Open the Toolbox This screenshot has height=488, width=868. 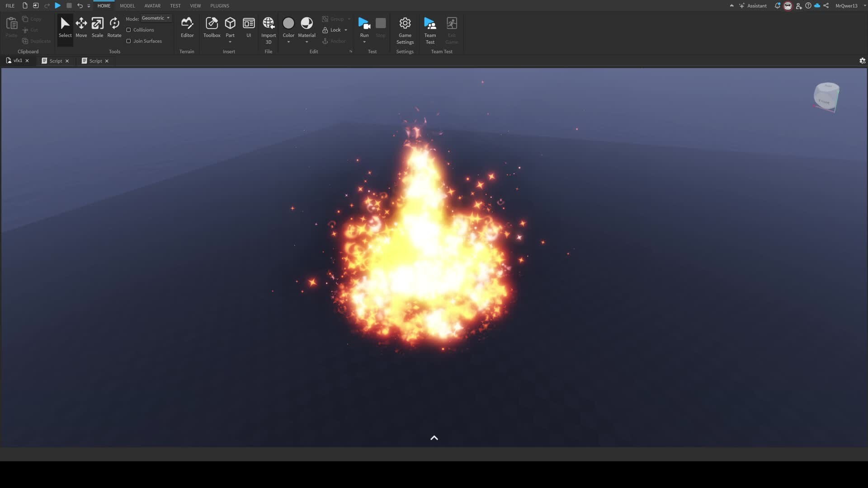click(x=212, y=27)
